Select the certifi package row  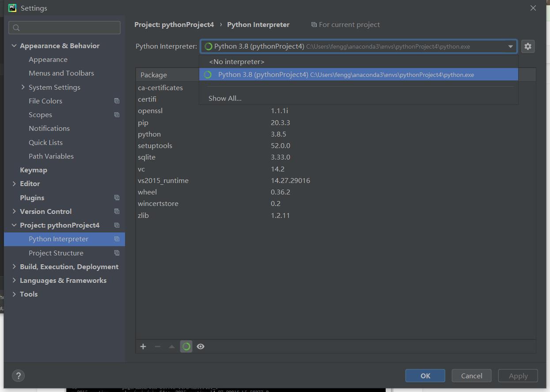(x=336, y=99)
